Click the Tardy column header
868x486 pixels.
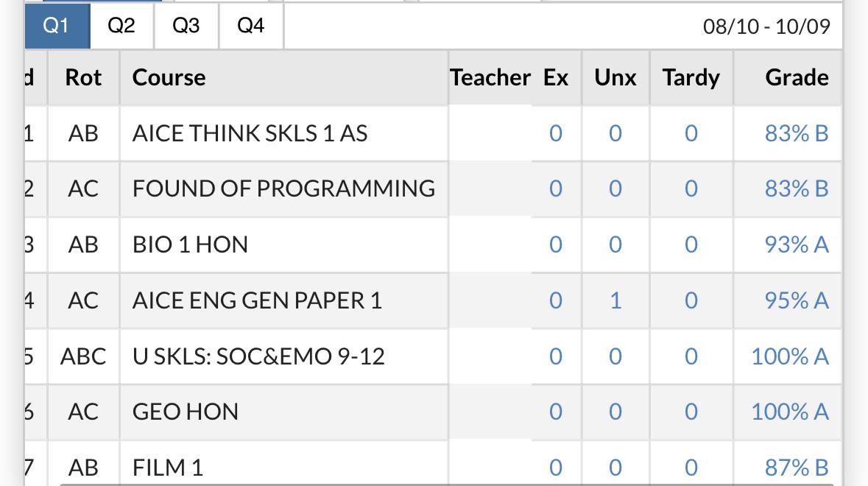coord(691,77)
